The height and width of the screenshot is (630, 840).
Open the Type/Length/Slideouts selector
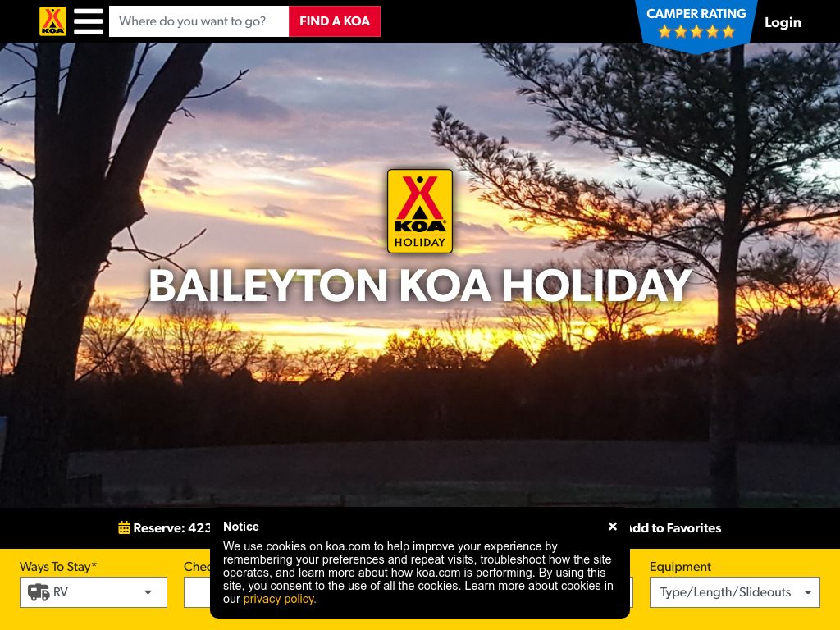tap(734, 592)
